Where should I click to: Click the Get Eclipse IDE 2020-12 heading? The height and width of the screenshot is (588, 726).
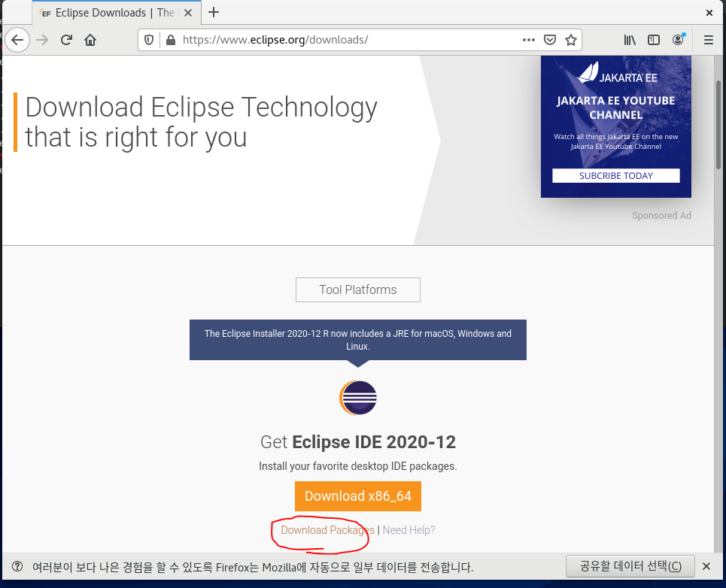click(x=358, y=442)
